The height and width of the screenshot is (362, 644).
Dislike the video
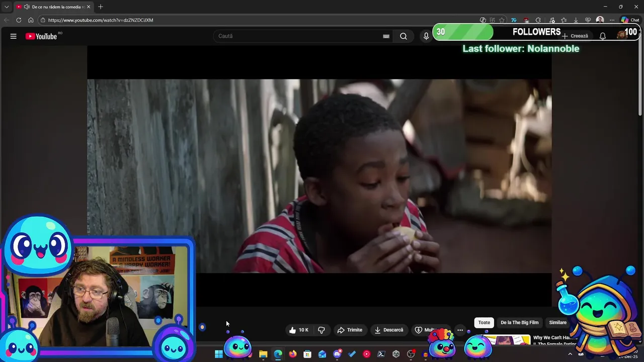321,330
